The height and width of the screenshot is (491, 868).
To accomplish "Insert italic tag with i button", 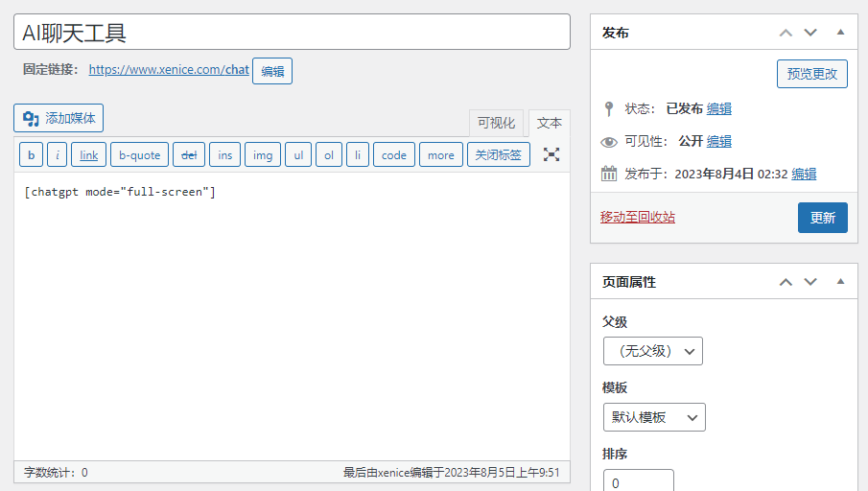I will pyautogui.click(x=57, y=155).
